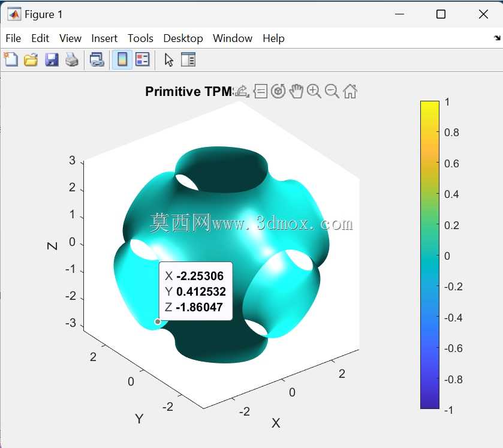Toggle the Insert Colorbar toolbar button
The width and height of the screenshot is (503, 448).
(122, 60)
